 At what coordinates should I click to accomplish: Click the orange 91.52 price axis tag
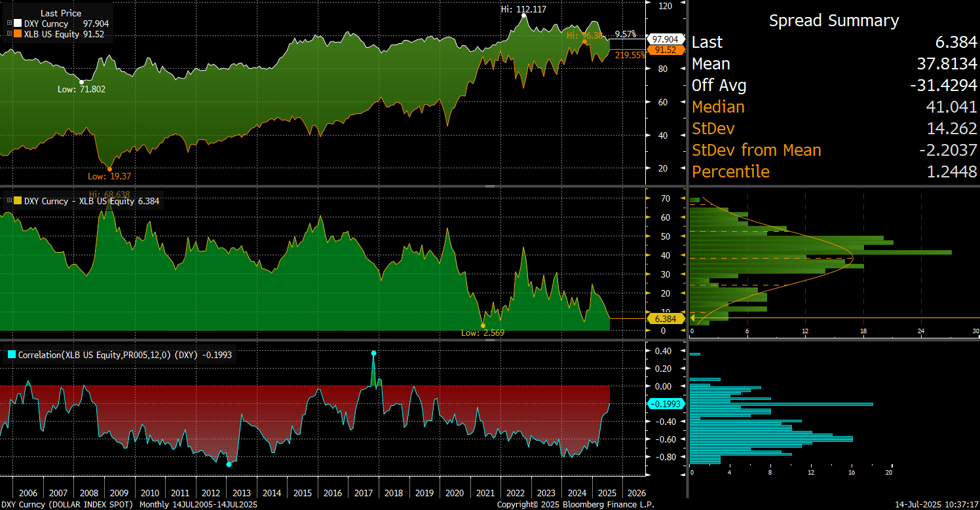[x=665, y=50]
